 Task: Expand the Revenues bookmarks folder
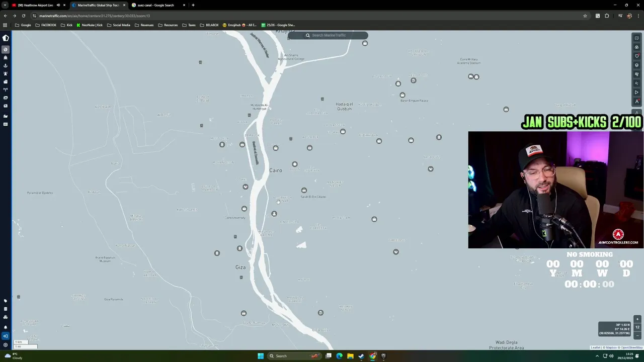pos(144,25)
